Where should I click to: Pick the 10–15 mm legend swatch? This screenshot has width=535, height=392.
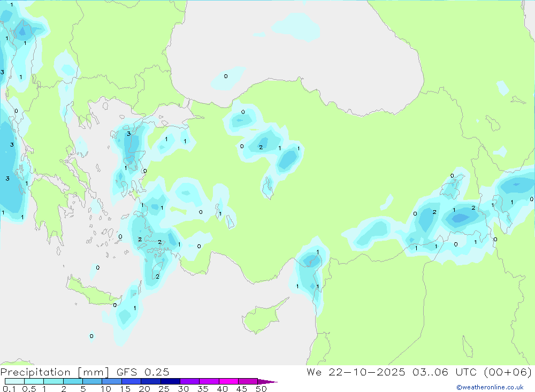coord(112,381)
